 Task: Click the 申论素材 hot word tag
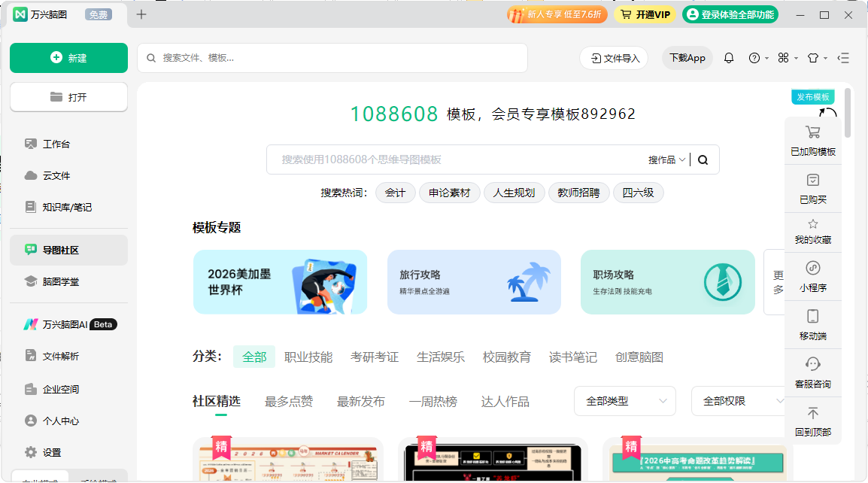click(x=450, y=193)
